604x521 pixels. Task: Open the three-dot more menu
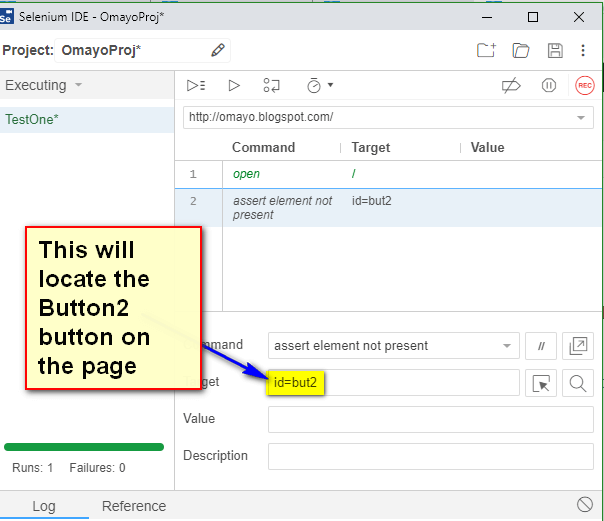(x=583, y=50)
